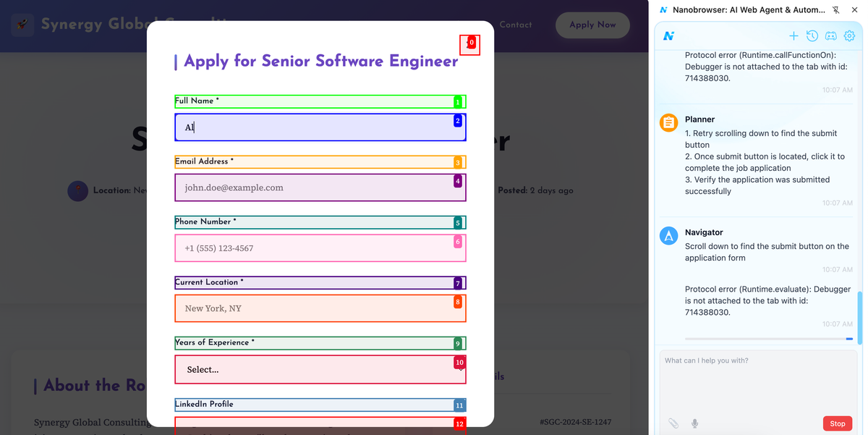
Task: Open Nanobrowser settings gear
Action: click(850, 35)
